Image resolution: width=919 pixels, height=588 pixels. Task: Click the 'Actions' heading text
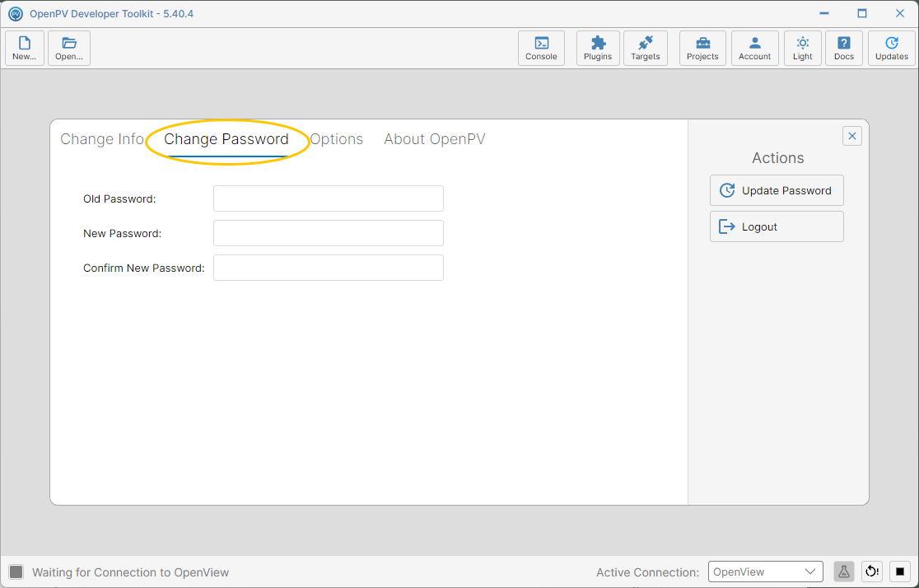[x=777, y=157]
